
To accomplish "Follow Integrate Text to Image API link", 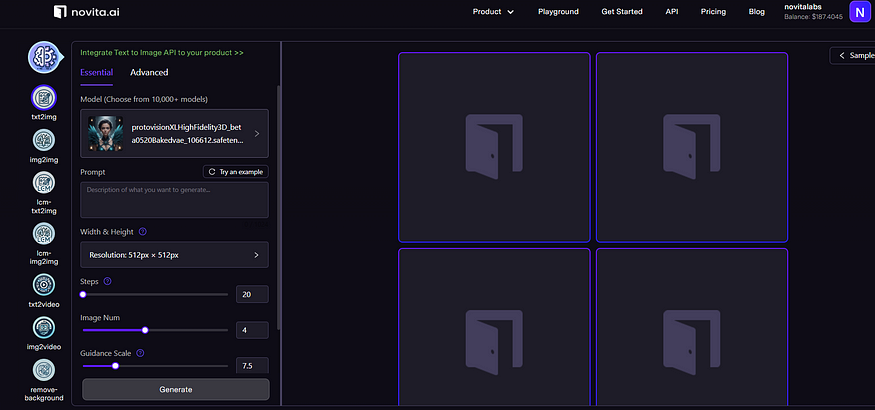I will [162, 52].
